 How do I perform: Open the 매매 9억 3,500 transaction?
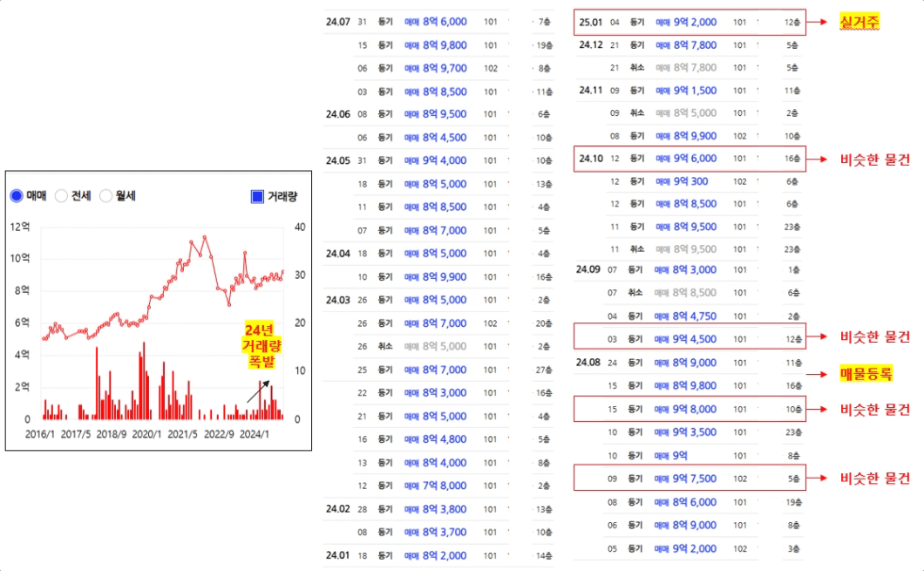tap(686, 432)
